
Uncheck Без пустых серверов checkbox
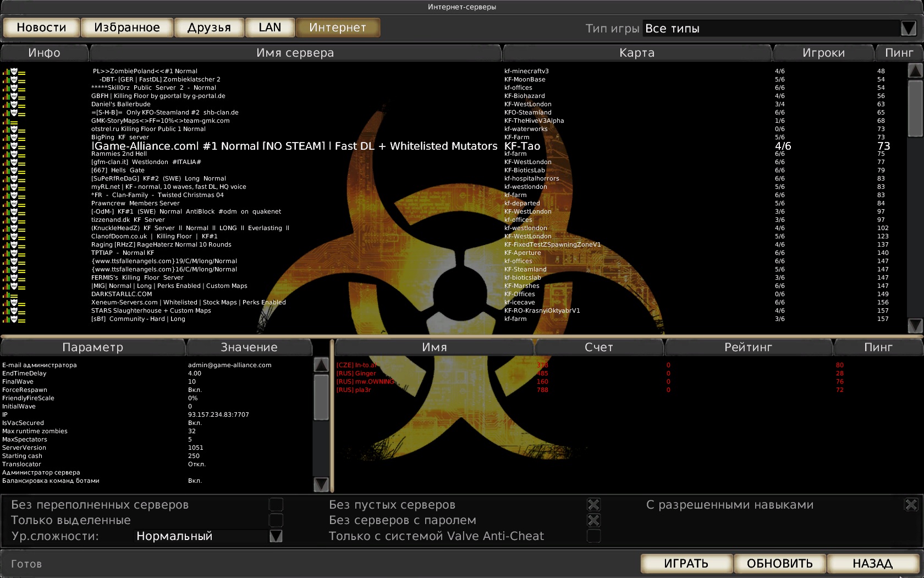(x=593, y=505)
